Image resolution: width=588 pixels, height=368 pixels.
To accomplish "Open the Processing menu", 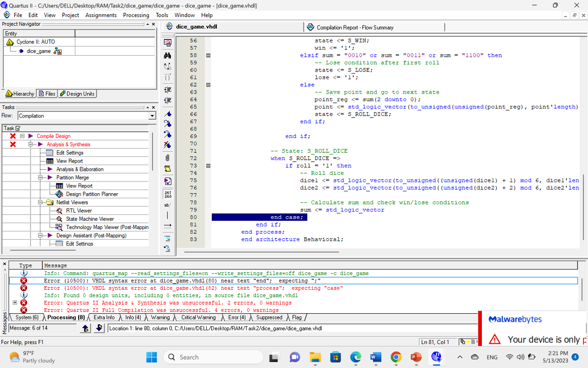I will [x=136, y=15].
